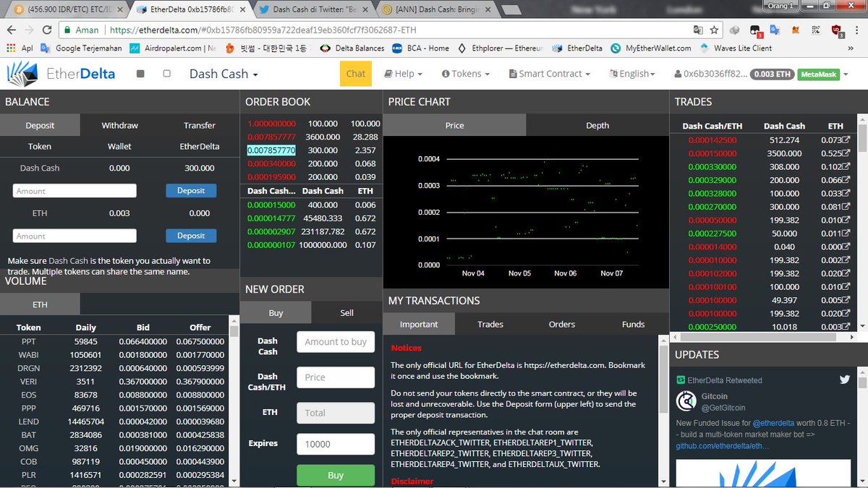Open the Help dropdown menu
This screenshot has height=488, width=868.
click(x=404, y=74)
